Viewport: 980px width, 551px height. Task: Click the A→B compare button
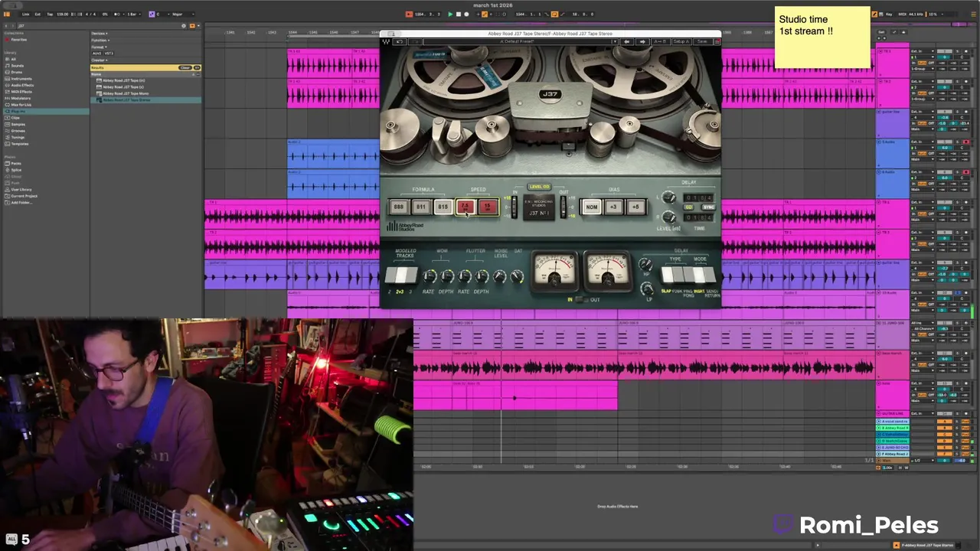coord(661,41)
